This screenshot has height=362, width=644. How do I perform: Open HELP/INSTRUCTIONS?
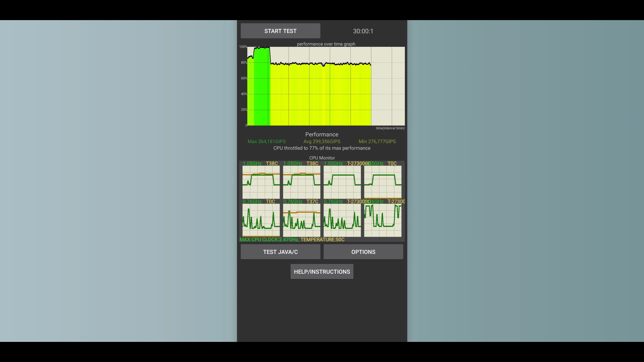point(322,271)
